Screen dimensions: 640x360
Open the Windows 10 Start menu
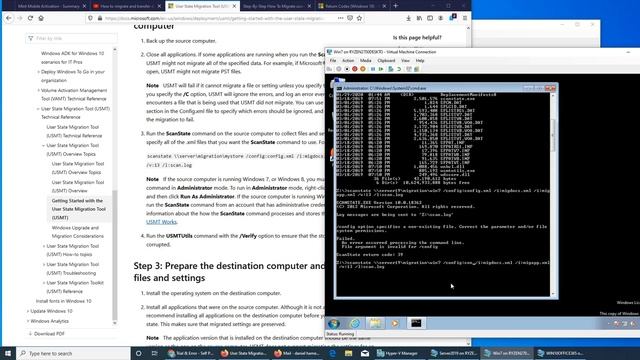click(x=7, y=353)
